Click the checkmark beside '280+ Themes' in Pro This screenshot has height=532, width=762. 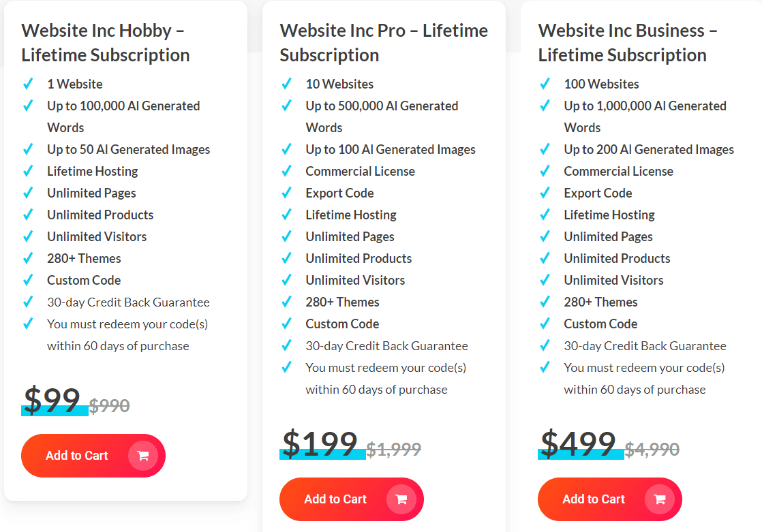tap(287, 302)
